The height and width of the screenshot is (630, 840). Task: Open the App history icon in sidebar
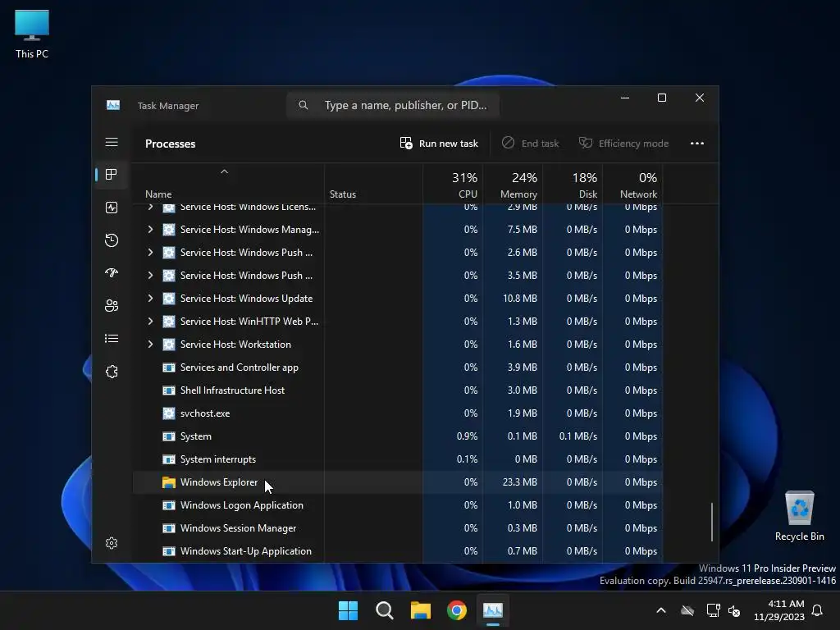coord(112,240)
